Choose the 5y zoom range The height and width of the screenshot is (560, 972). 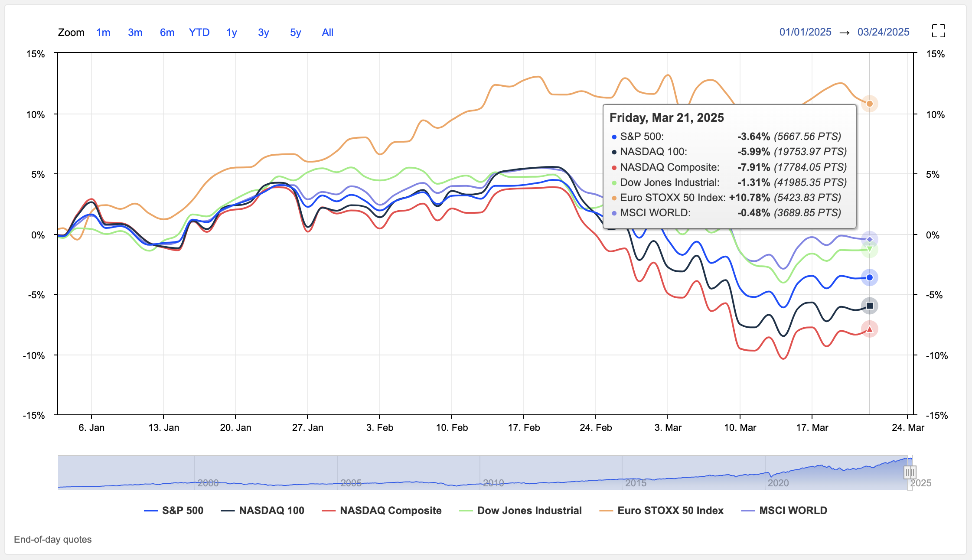[x=295, y=33]
